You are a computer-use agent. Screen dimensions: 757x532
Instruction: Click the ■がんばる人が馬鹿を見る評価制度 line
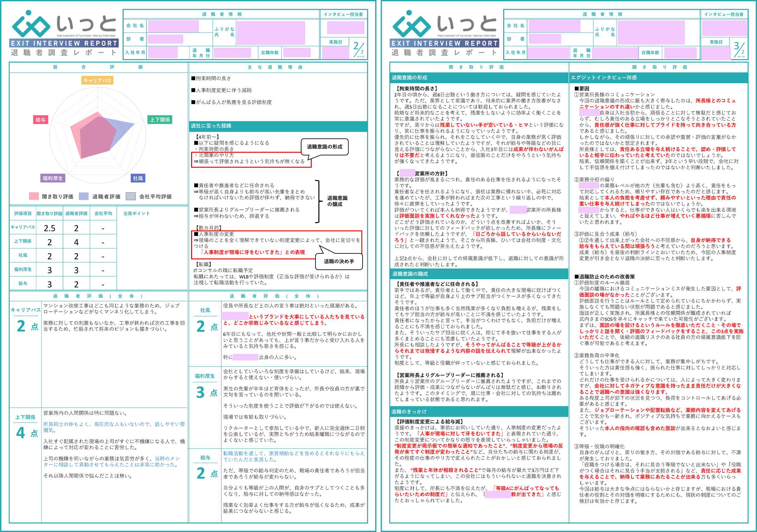click(x=231, y=102)
